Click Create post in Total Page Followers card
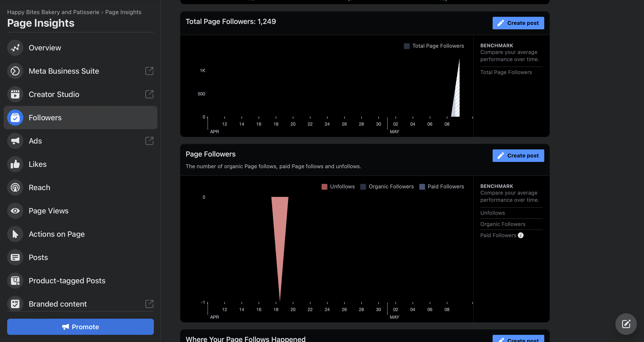Screen dimensions: 644x342 coord(518,23)
